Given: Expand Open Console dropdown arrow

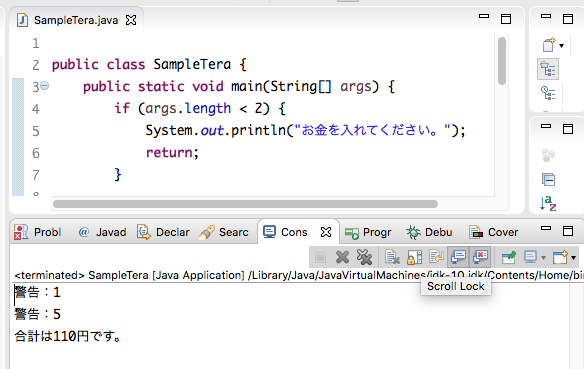Looking at the screenshot, I should (573, 258).
